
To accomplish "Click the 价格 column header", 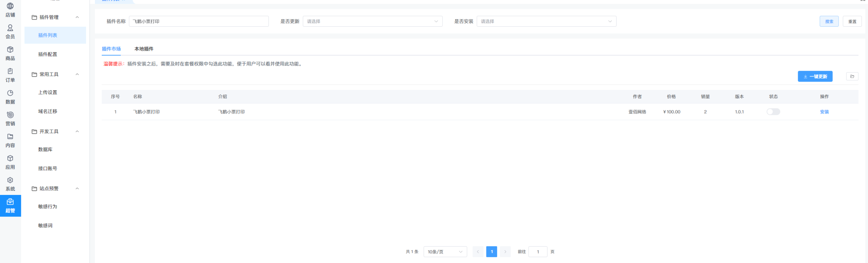I will (x=671, y=97).
